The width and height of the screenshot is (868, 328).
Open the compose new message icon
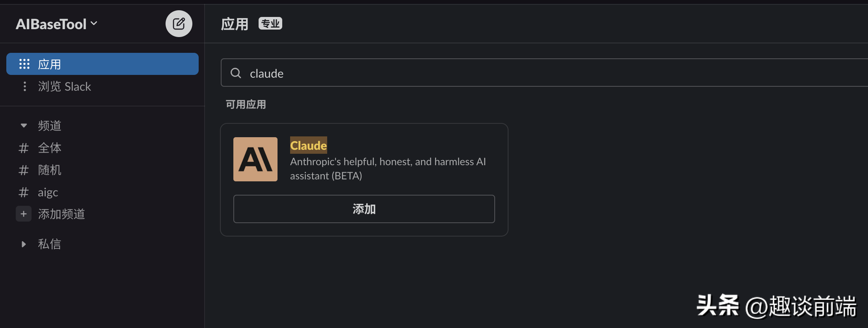coord(179,24)
